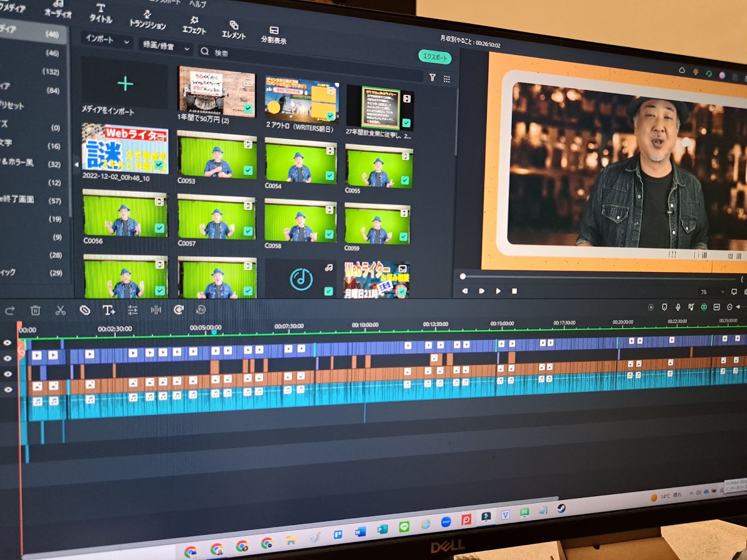Expand the インポート dropdown

coord(107,40)
